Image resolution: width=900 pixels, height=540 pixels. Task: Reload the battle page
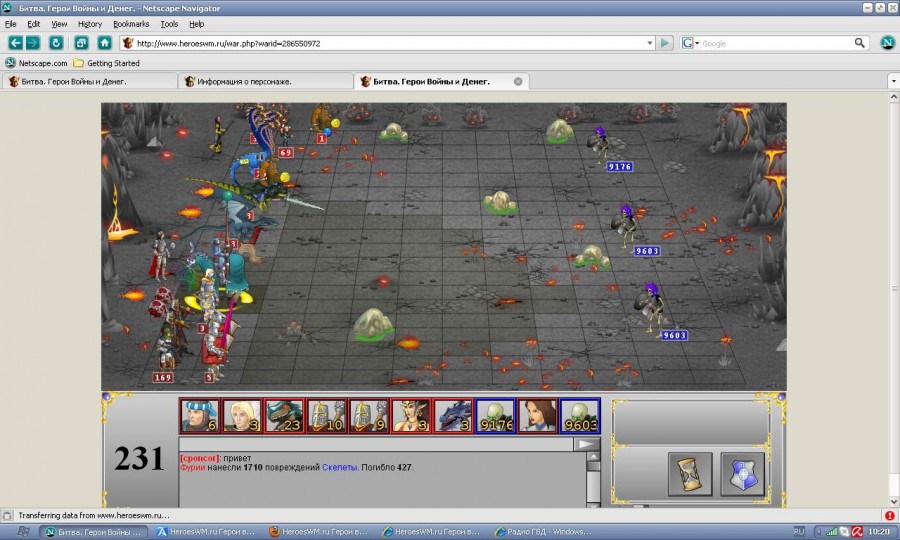56,42
